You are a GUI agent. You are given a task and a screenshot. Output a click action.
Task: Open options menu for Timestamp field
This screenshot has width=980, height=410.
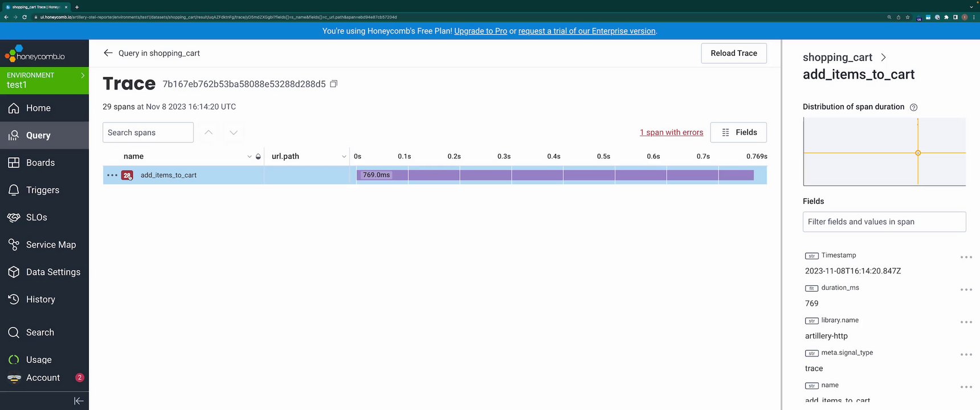(x=966, y=257)
